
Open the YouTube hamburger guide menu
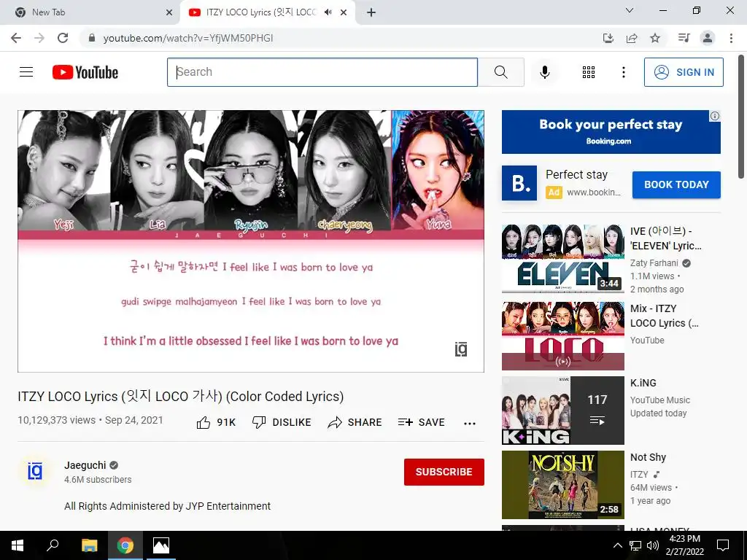click(x=26, y=72)
